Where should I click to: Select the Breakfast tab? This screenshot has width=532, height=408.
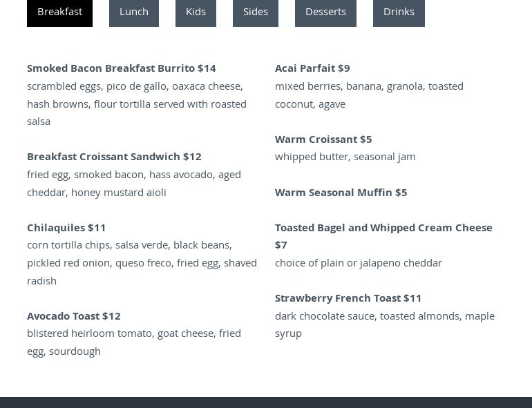(59, 12)
